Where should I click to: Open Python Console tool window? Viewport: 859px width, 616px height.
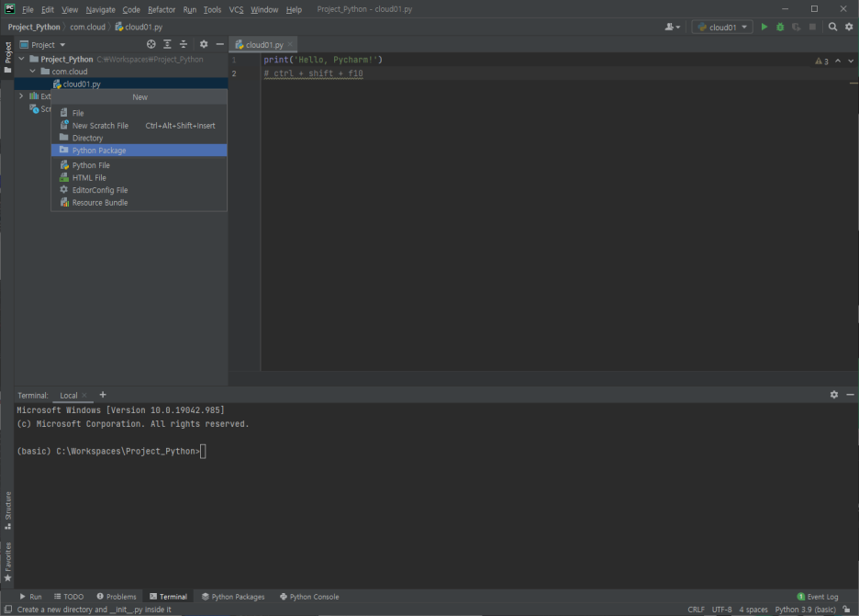(309, 597)
